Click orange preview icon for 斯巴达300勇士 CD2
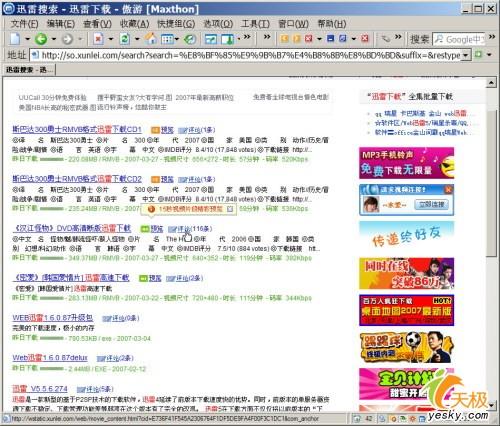Viewport: 500px width, 426px height. [155, 180]
